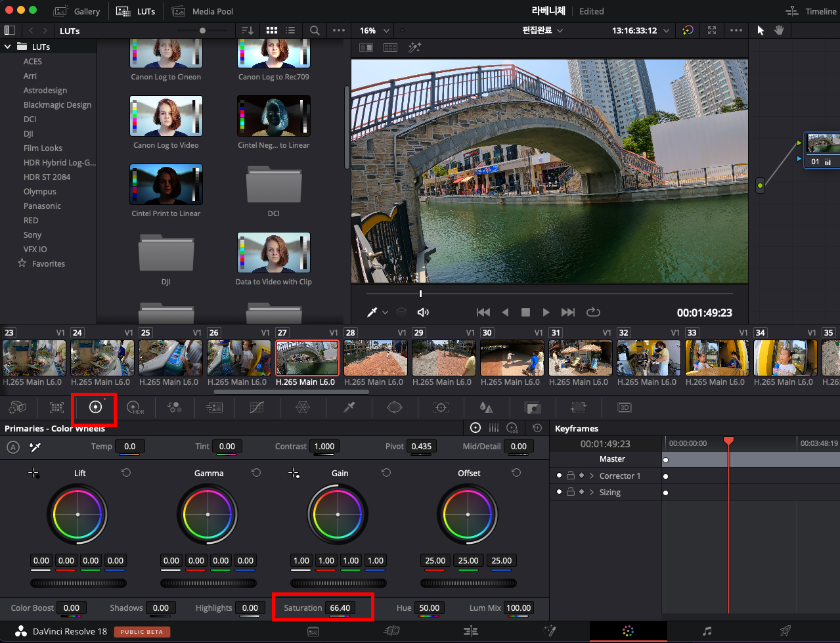Jump to the first frame
840x643 pixels.
pos(483,312)
